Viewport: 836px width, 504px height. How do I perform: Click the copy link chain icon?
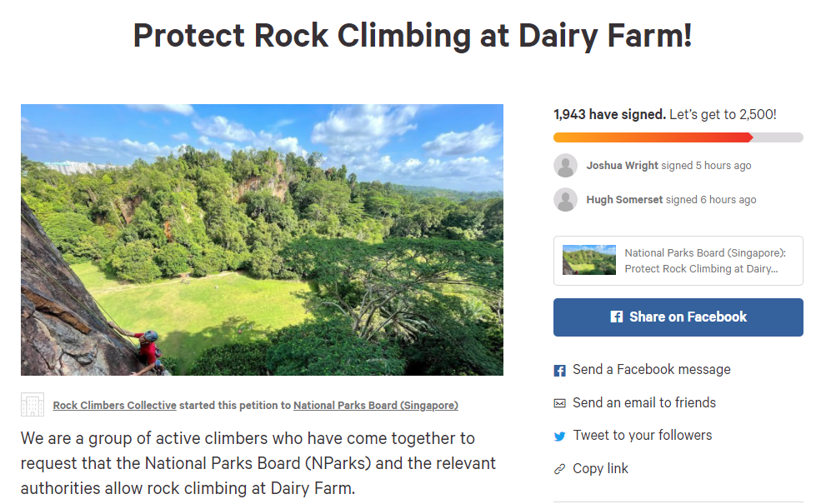pos(560,469)
